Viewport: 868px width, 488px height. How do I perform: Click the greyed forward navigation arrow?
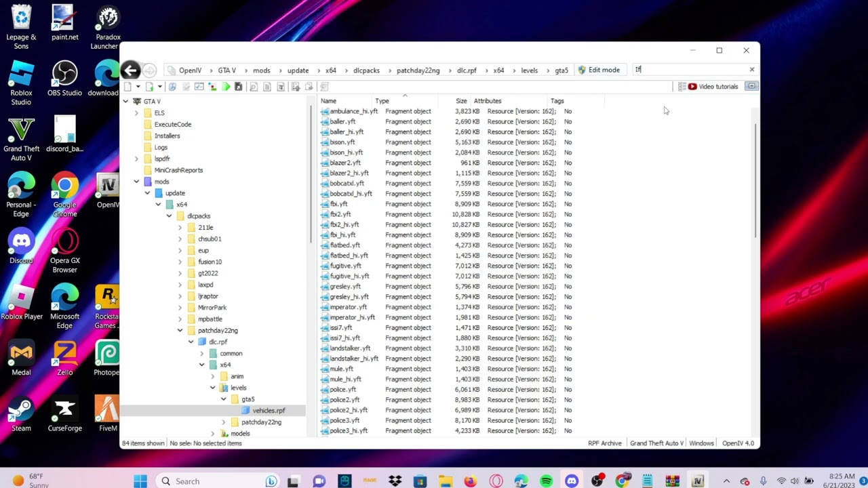150,70
